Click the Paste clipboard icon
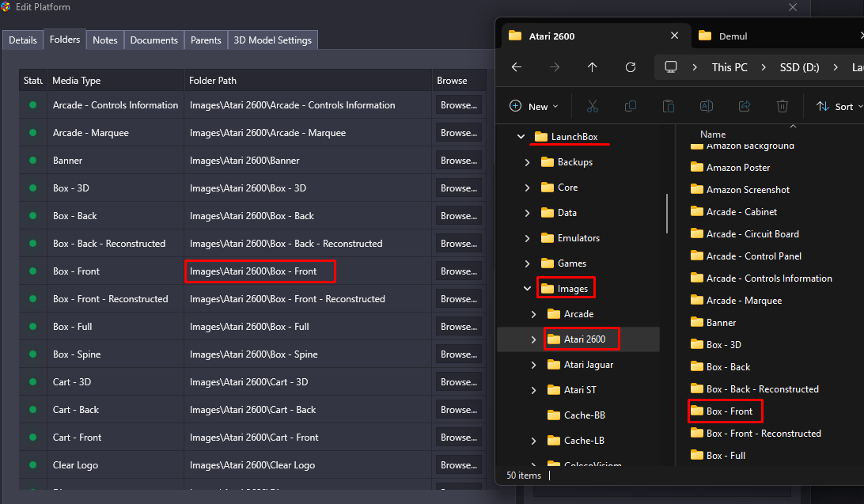The height and width of the screenshot is (504, 864). [668, 106]
